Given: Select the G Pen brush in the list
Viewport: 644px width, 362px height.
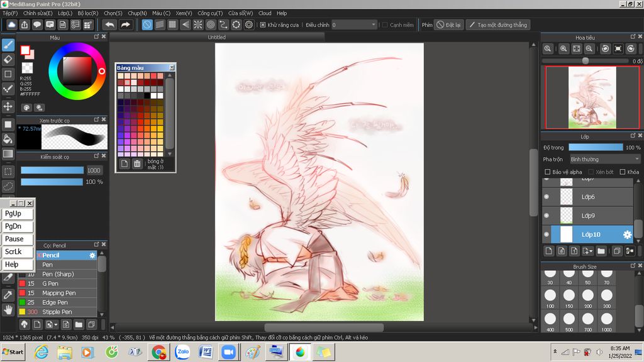Looking at the screenshot, I should (57, 283).
